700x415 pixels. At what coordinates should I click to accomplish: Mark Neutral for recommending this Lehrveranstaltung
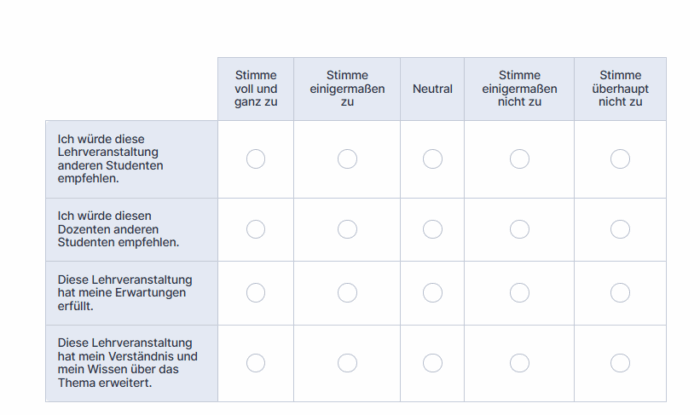tap(432, 159)
